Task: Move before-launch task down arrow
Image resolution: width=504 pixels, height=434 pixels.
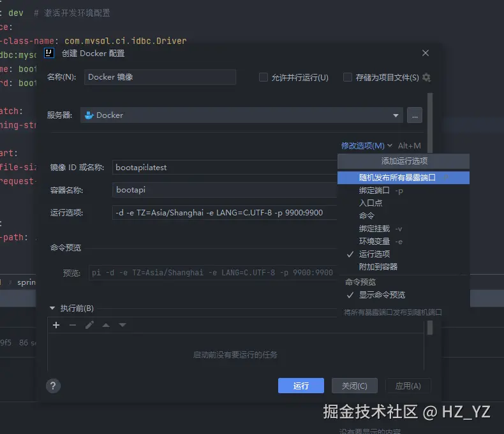Action: coord(122,325)
